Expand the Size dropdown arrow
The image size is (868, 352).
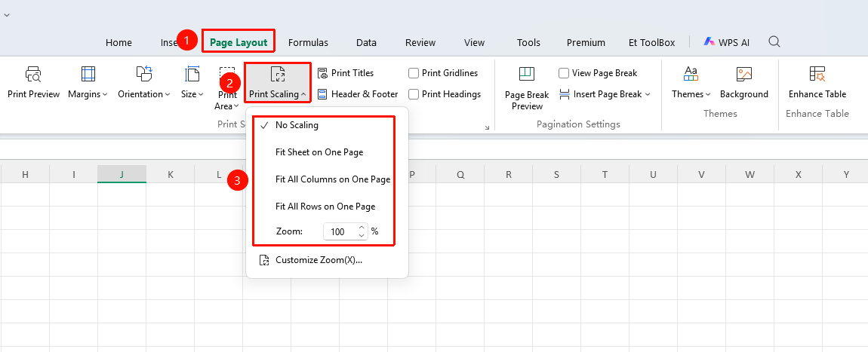coord(201,94)
